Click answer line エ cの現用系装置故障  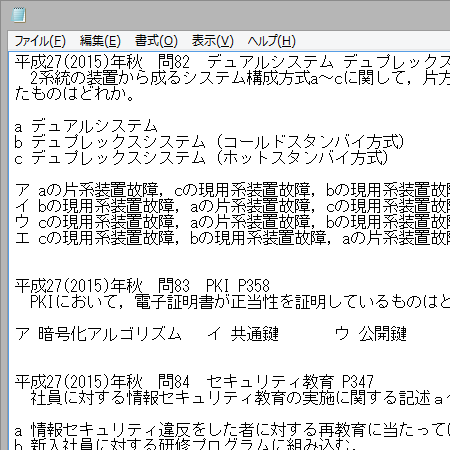pos(232,238)
